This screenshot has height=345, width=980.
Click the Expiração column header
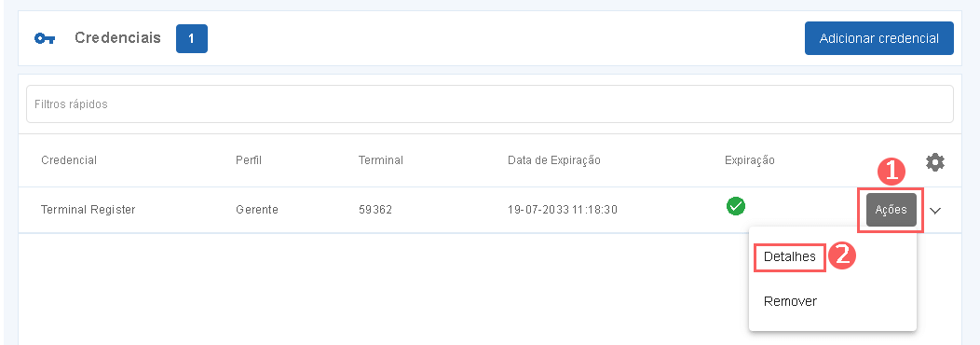click(749, 160)
